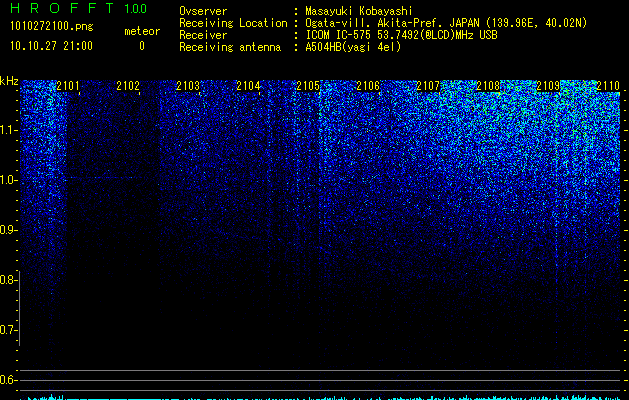This screenshot has height=400, width=629.
Task: Click the 1.0 kHz axis label
Action: 8,180
